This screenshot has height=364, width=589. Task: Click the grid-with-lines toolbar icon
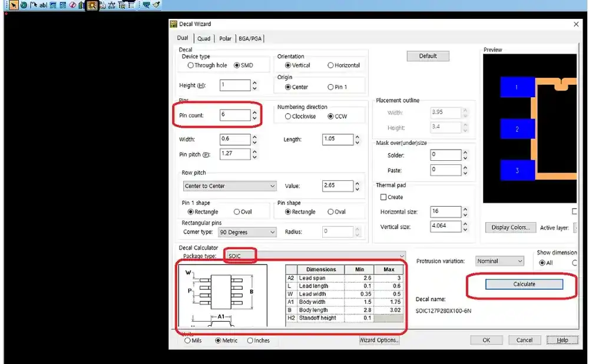point(122,5)
